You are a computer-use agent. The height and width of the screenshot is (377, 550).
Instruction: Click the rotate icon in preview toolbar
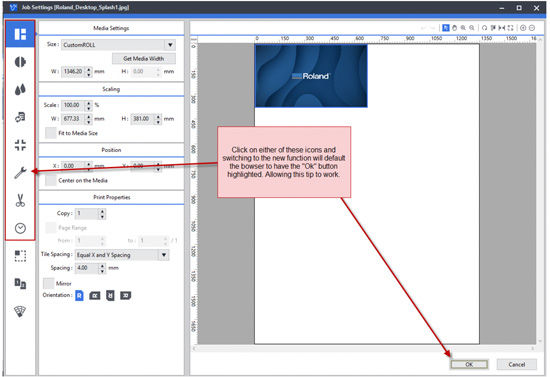tap(484, 28)
